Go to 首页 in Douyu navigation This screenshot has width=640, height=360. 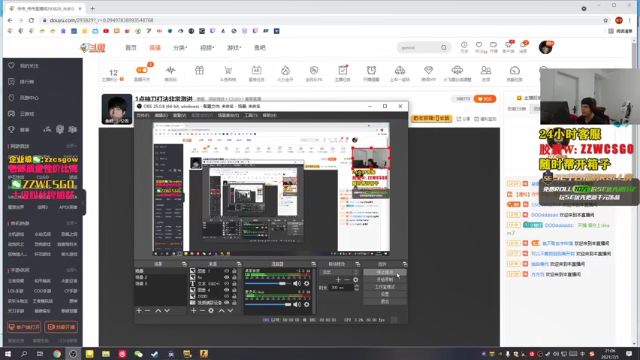pos(131,48)
